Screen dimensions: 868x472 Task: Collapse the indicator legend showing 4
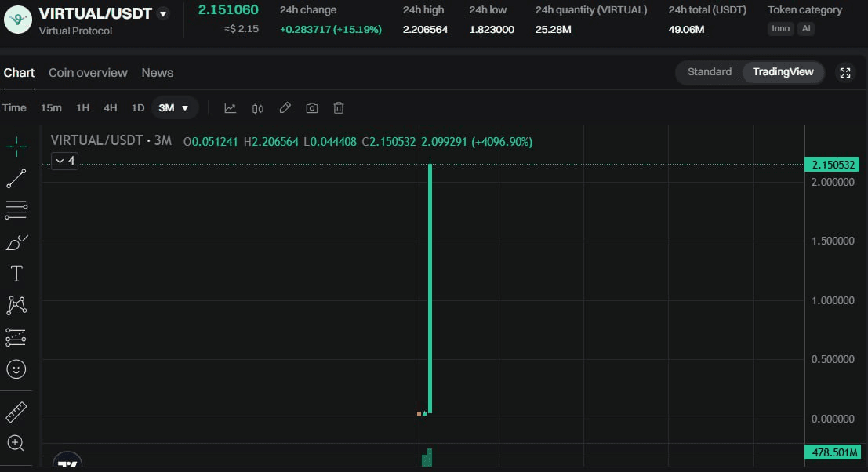coord(65,161)
